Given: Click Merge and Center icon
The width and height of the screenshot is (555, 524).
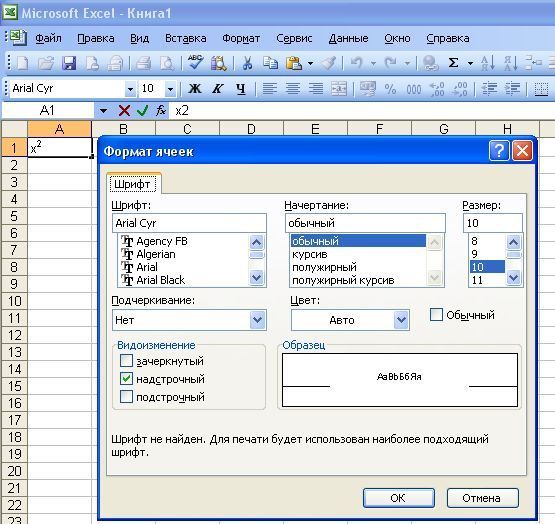Looking at the screenshot, I should (339, 89).
